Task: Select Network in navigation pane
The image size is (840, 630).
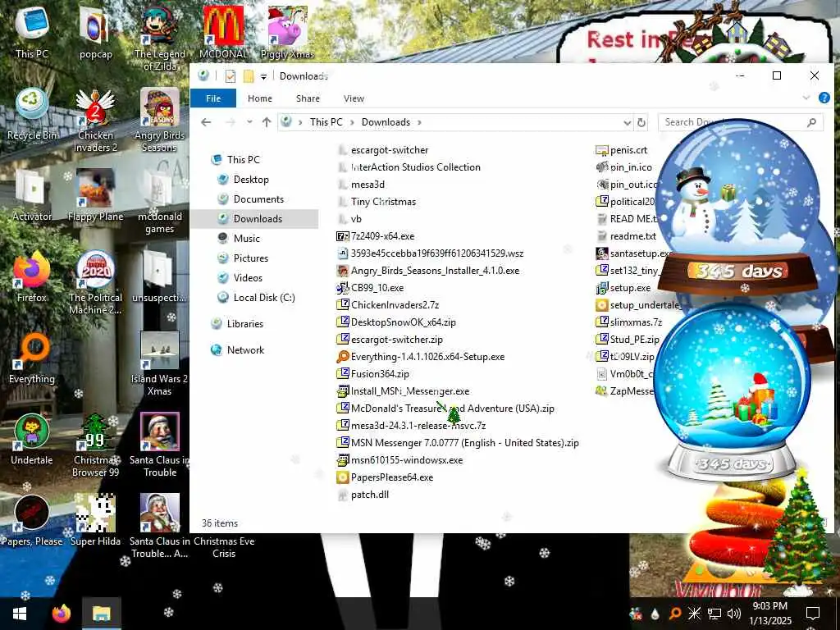Action: coord(245,349)
